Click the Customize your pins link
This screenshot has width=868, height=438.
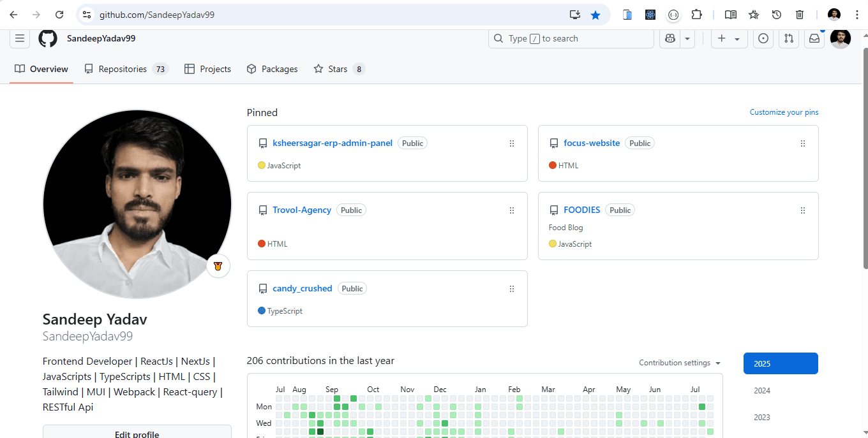pos(784,112)
